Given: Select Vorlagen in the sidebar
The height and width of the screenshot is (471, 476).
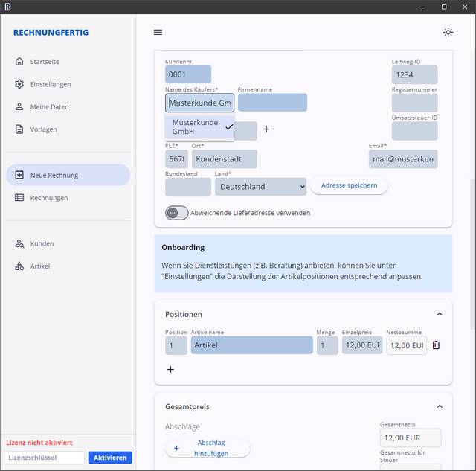Looking at the screenshot, I should pyautogui.click(x=43, y=129).
